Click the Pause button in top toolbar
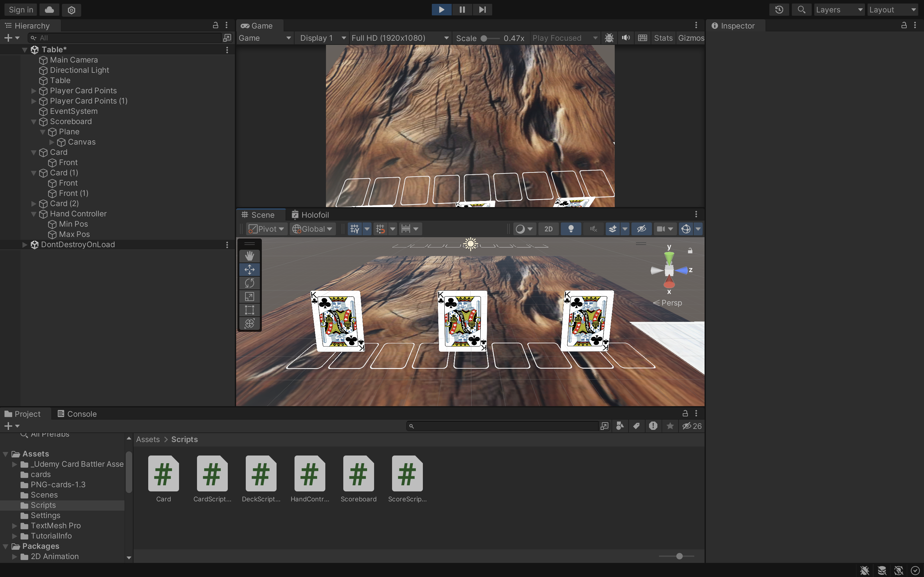This screenshot has width=924, height=577. point(462,10)
